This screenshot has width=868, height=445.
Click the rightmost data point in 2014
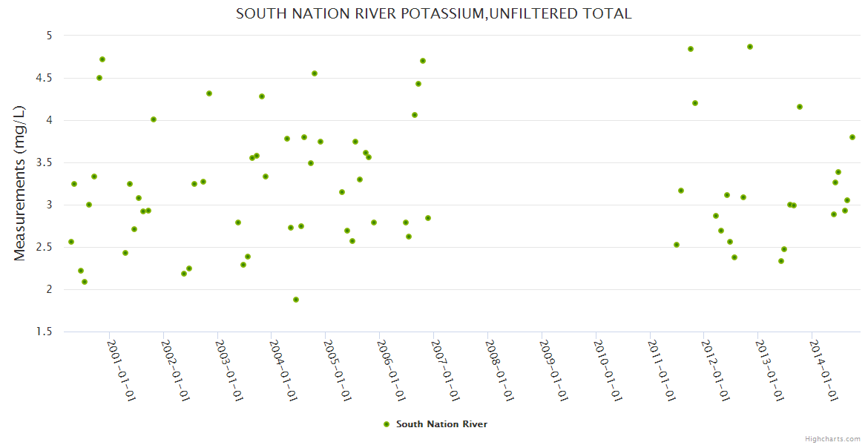point(852,137)
